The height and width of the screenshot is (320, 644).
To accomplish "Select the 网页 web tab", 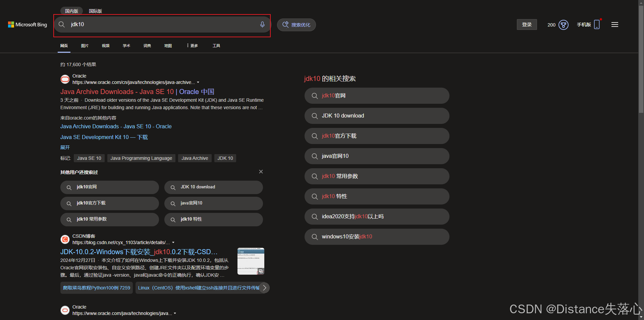I will pyautogui.click(x=64, y=46).
